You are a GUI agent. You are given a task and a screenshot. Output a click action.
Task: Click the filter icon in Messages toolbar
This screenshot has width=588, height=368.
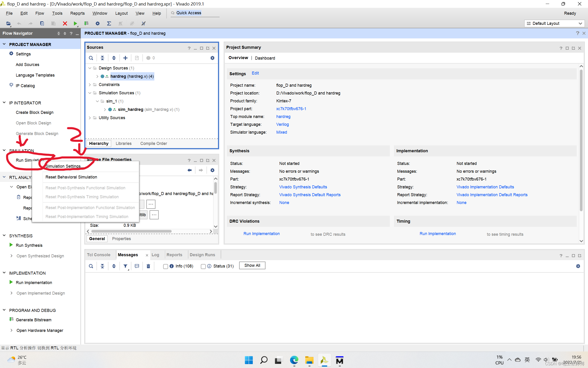click(125, 266)
